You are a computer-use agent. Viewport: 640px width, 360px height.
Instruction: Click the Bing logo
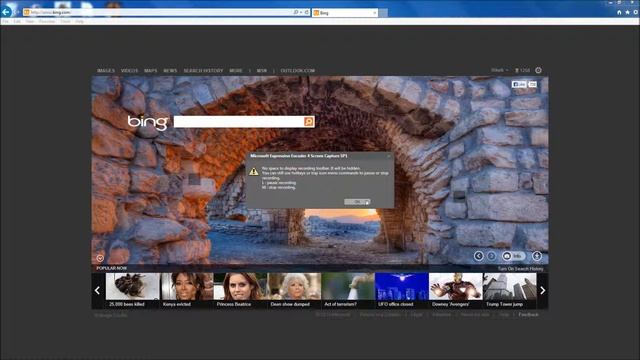tap(148, 122)
